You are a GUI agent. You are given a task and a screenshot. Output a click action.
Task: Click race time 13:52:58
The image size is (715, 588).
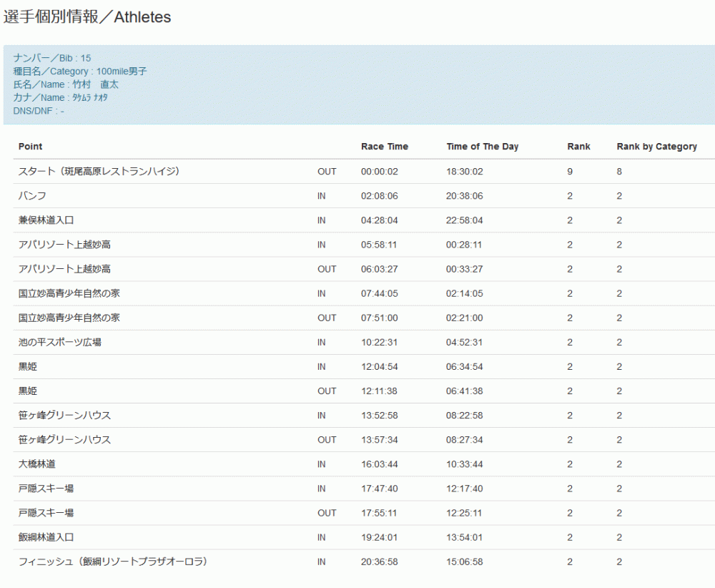[379, 415]
